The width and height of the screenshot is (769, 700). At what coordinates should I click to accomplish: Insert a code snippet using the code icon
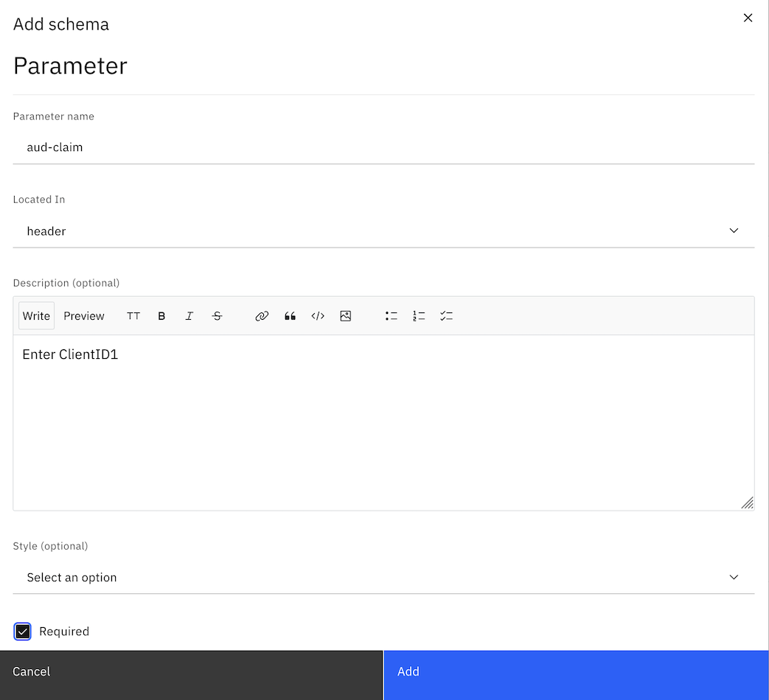pos(318,315)
